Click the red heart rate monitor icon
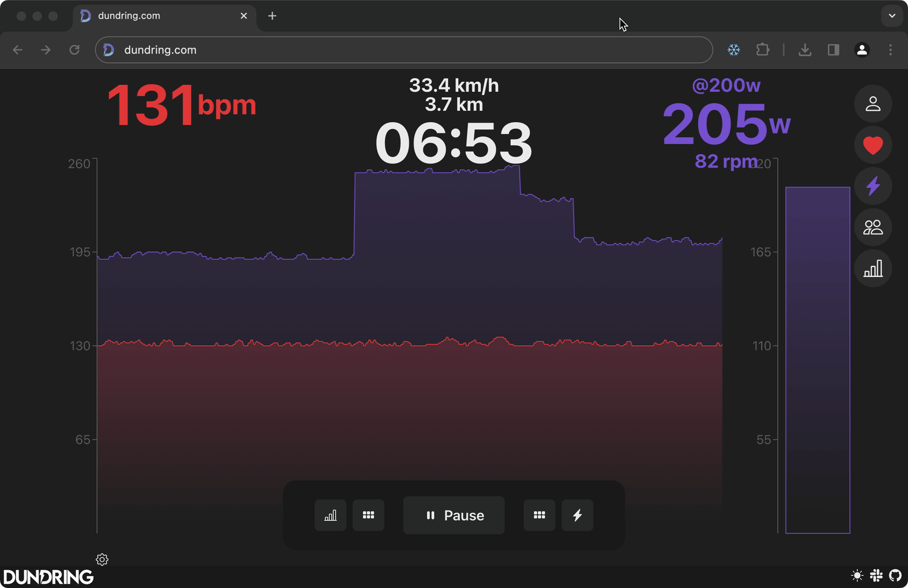Viewport: 908px width, 588px height. [873, 145]
